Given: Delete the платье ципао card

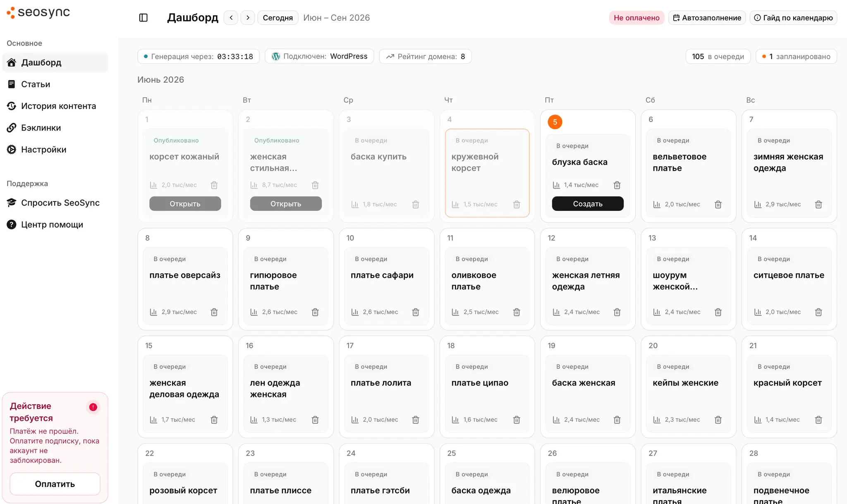Looking at the screenshot, I should 517,420.
